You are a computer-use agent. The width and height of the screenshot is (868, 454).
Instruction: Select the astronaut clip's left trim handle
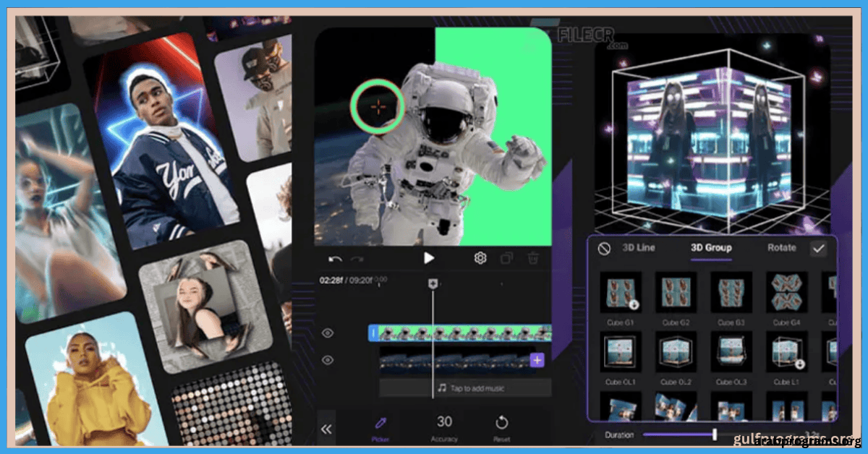coord(373,333)
